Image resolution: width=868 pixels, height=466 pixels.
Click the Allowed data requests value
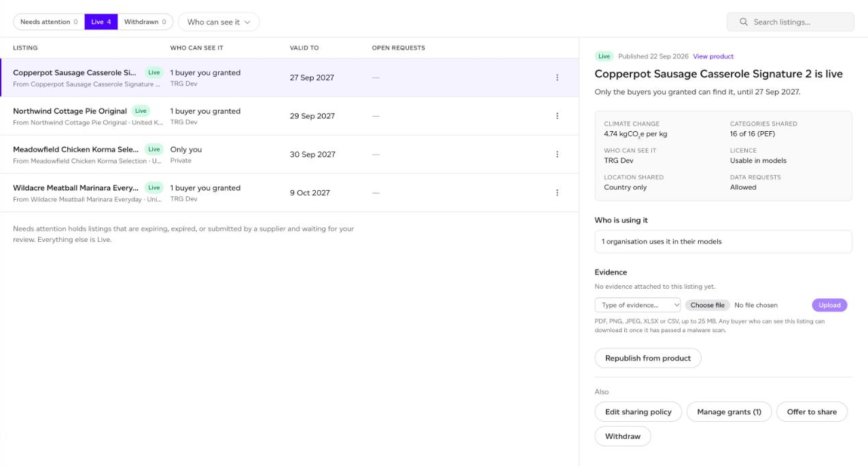point(743,187)
